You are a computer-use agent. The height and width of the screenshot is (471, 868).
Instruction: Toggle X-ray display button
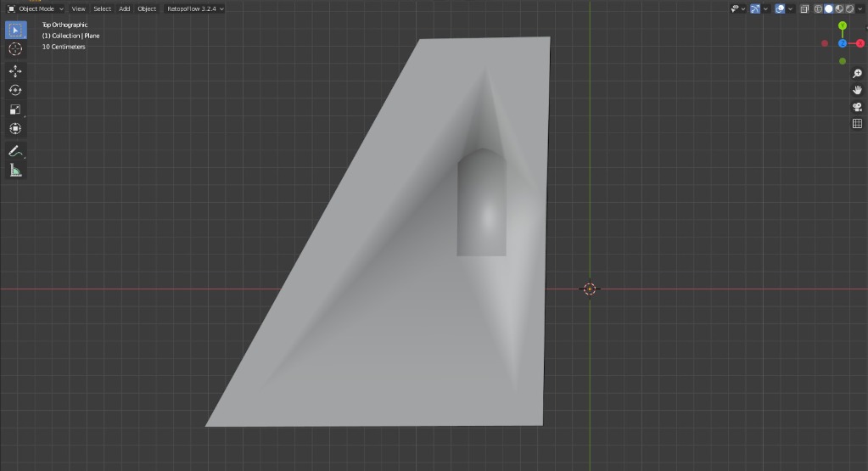(x=804, y=8)
